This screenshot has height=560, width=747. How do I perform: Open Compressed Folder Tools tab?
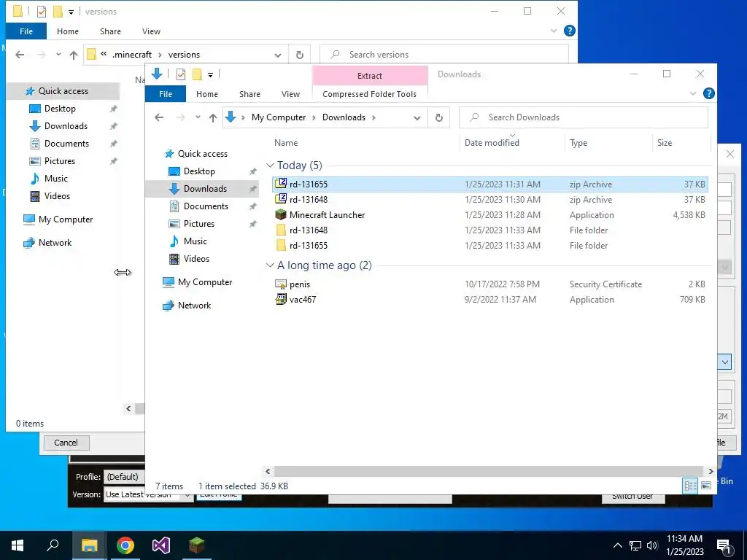coord(370,94)
